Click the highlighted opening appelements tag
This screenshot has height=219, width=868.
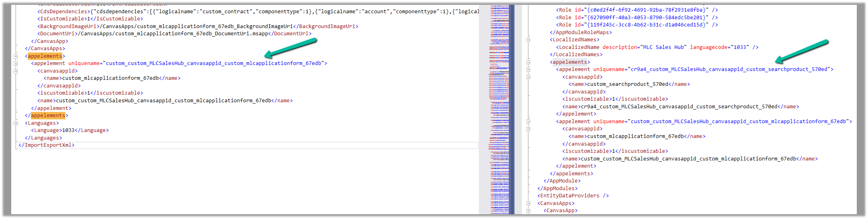click(45, 56)
